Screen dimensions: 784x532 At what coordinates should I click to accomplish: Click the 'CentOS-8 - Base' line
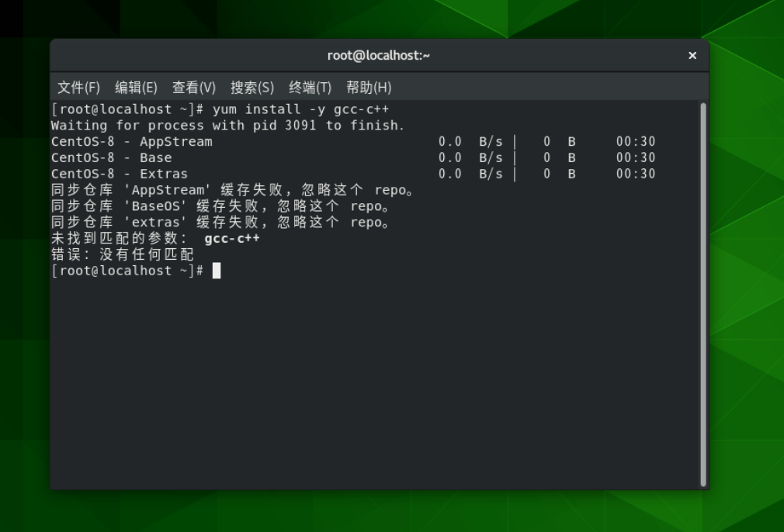[353, 158]
